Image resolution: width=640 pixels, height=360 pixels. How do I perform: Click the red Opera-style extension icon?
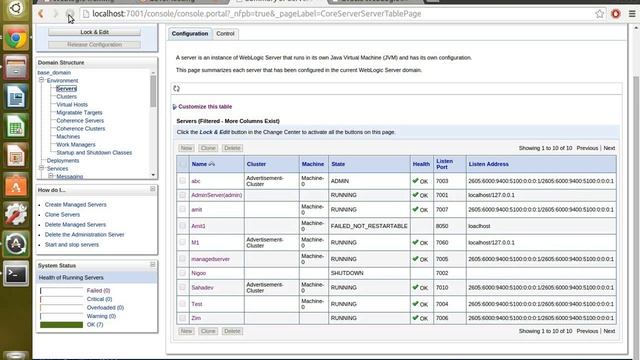pos(616,14)
